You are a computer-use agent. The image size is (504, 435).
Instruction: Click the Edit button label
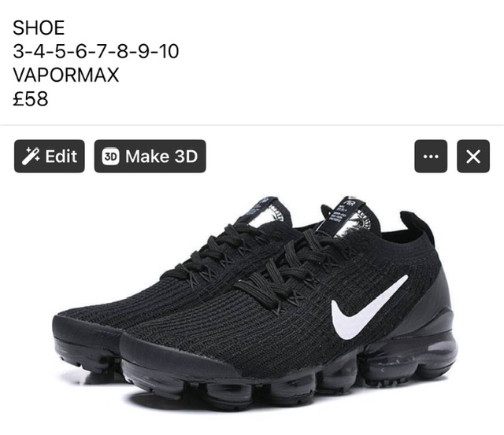[x=61, y=157]
